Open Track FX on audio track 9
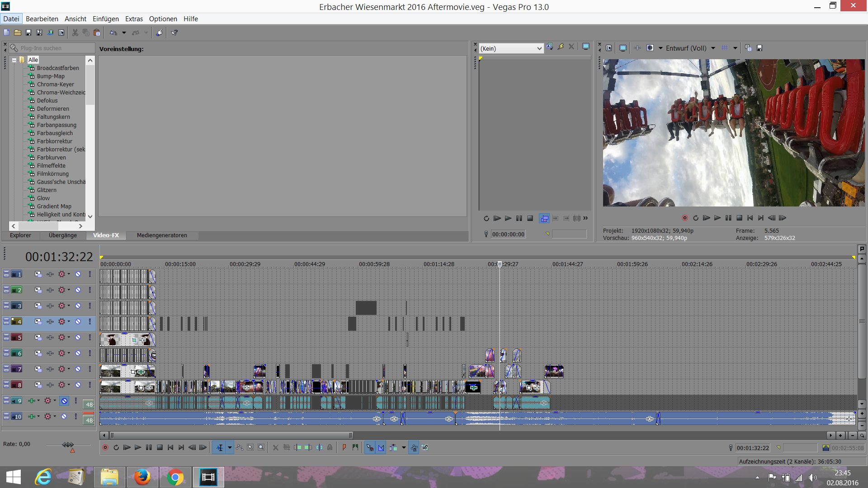Screen dimensions: 868x488 pyautogui.click(x=32, y=401)
